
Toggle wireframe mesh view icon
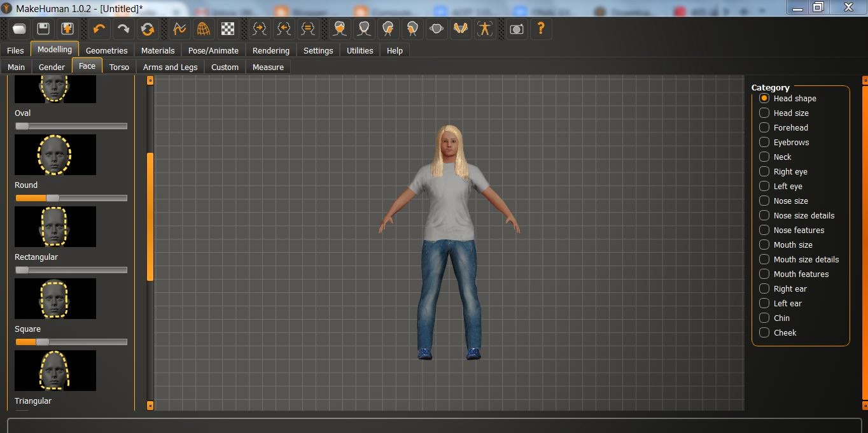coord(203,29)
